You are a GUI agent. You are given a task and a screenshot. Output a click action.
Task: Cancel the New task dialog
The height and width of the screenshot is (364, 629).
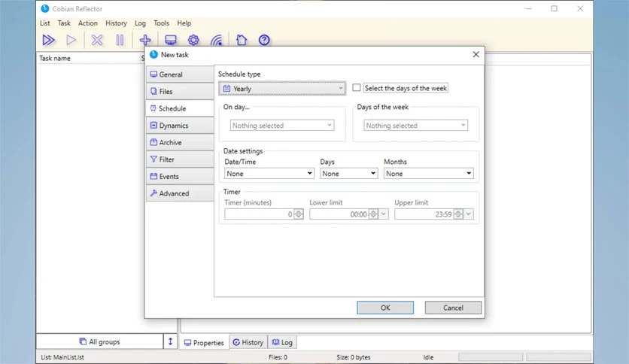coord(453,308)
